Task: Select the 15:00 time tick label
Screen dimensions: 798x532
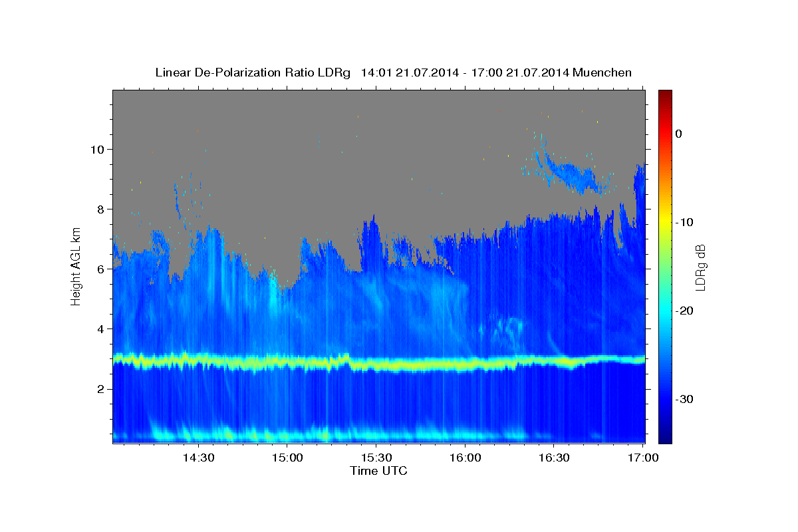Action: pos(287,458)
